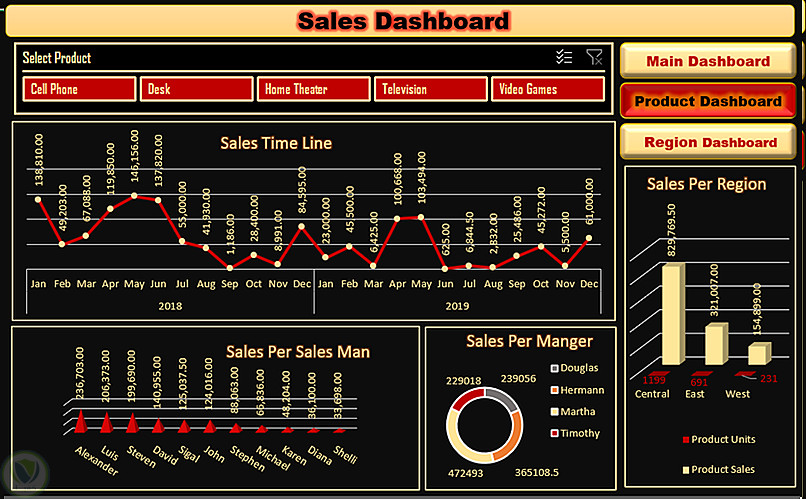This screenshot has width=806, height=499.
Task: Click the Sales Dashboard title banner
Action: 400,21
